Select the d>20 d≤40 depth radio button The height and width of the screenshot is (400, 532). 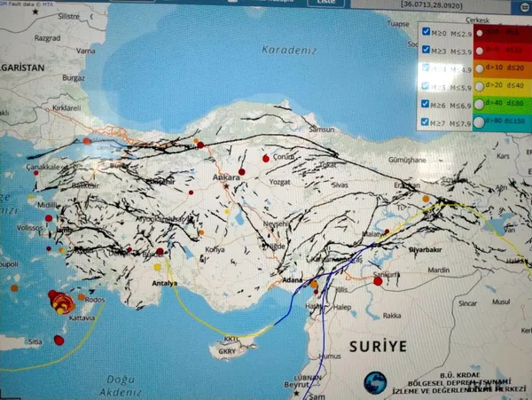point(479,87)
